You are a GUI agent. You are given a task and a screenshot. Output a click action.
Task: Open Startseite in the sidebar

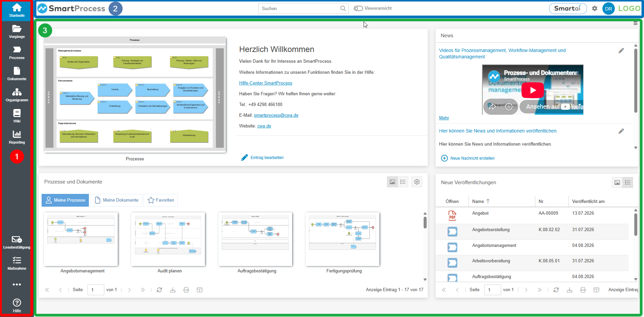(17, 11)
